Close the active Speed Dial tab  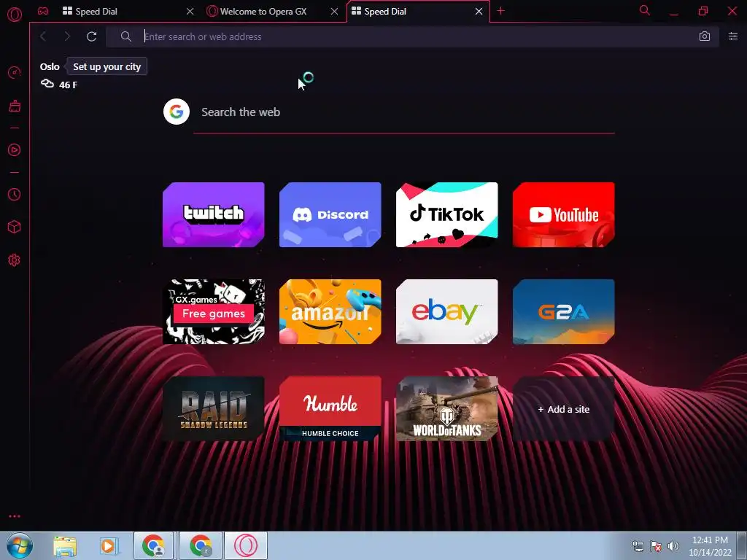pyautogui.click(x=479, y=12)
